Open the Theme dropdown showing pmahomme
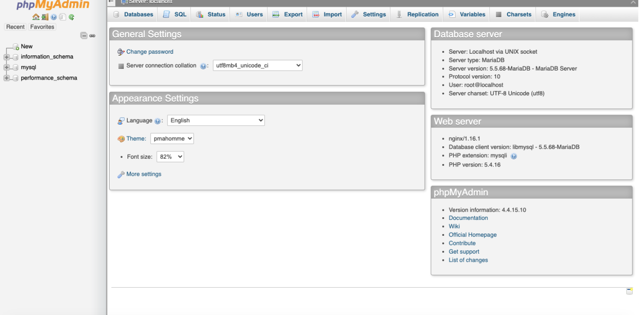Viewport: 644px width, 315px height. (172, 138)
